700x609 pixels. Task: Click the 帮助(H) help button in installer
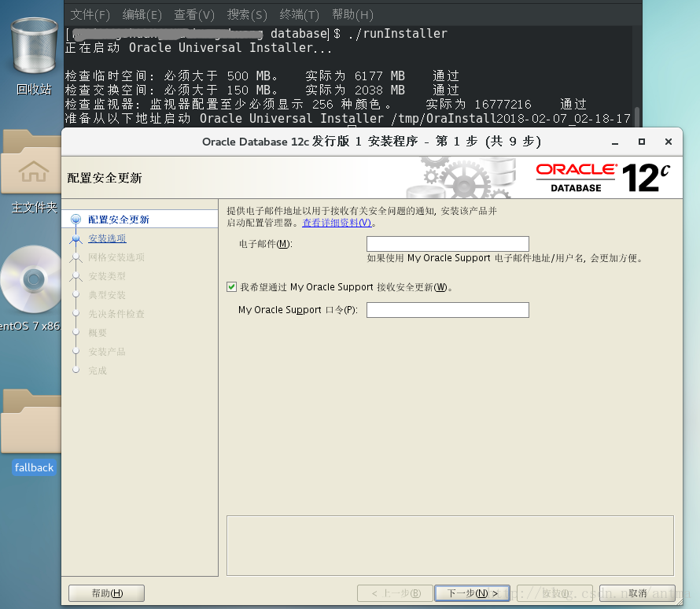coord(107,593)
